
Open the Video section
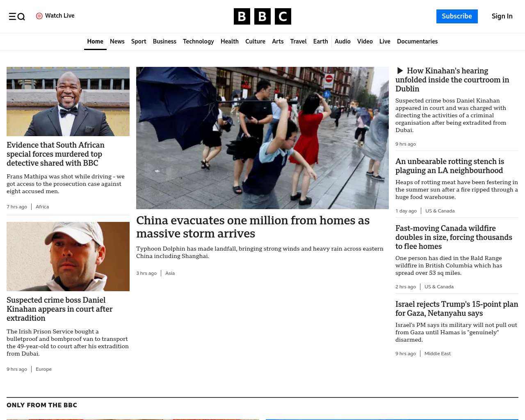[x=365, y=41]
